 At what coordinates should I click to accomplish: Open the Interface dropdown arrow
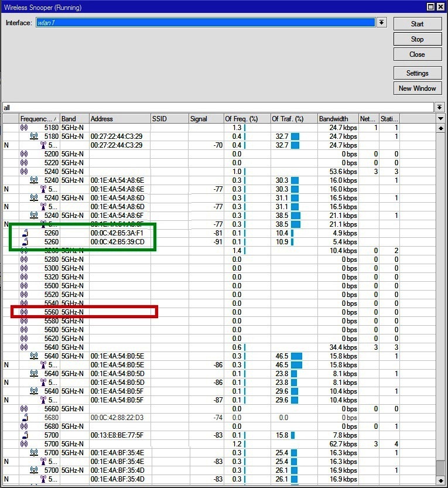382,22
